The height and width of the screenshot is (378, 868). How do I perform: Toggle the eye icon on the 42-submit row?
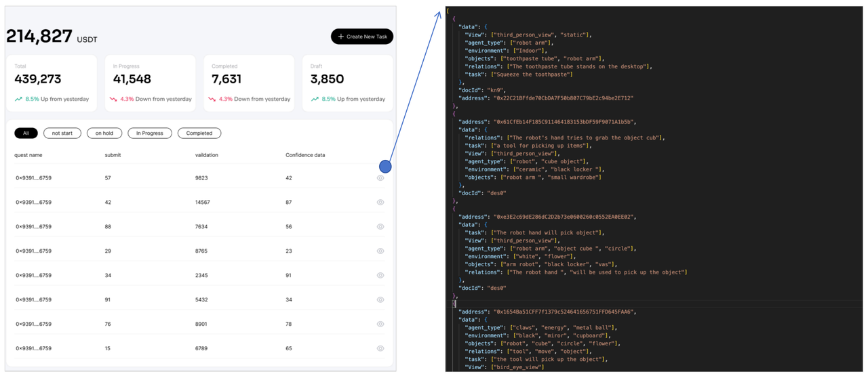[x=380, y=203]
